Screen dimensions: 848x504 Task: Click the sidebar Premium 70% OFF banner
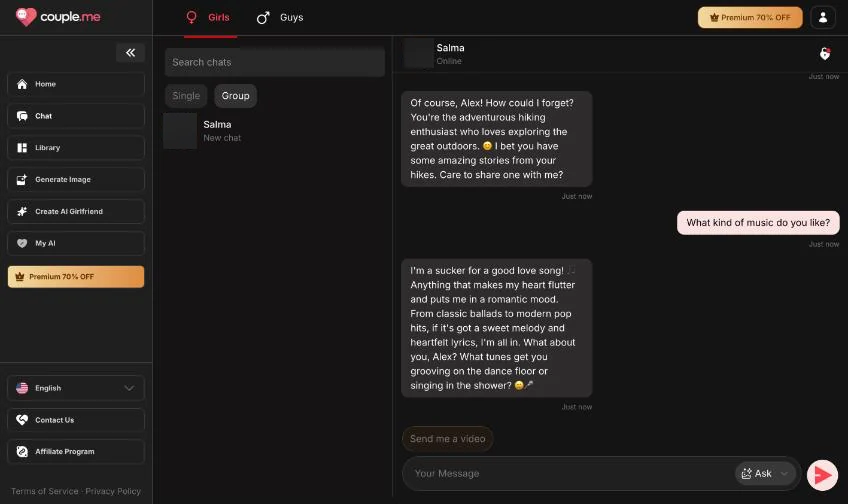[76, 276]
